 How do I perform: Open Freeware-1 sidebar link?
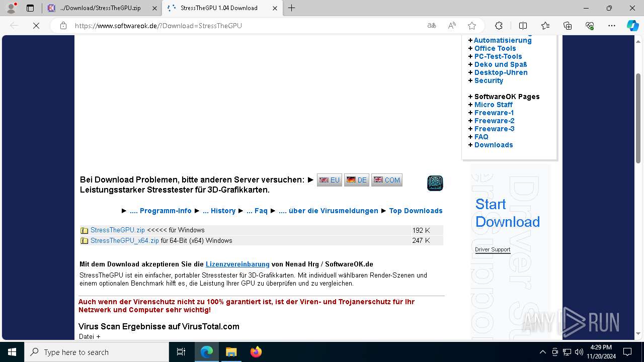(x=494, y=113)
